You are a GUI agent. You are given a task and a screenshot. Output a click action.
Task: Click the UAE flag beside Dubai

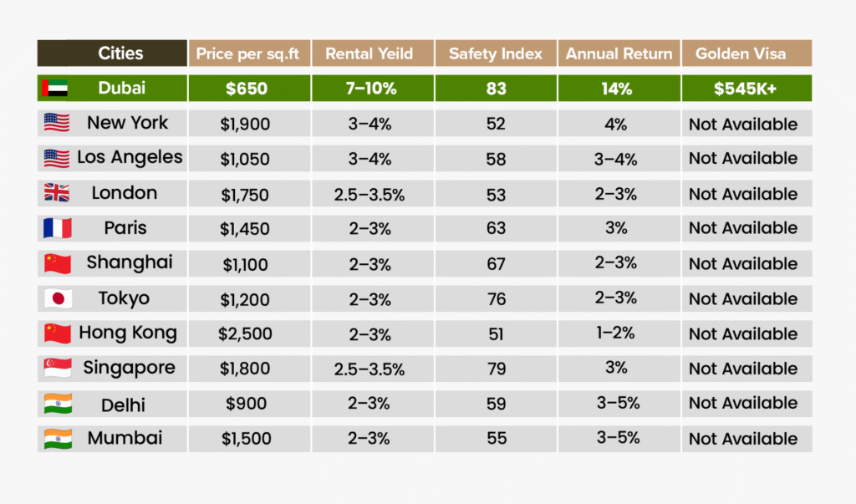click(x=55, y=88)
